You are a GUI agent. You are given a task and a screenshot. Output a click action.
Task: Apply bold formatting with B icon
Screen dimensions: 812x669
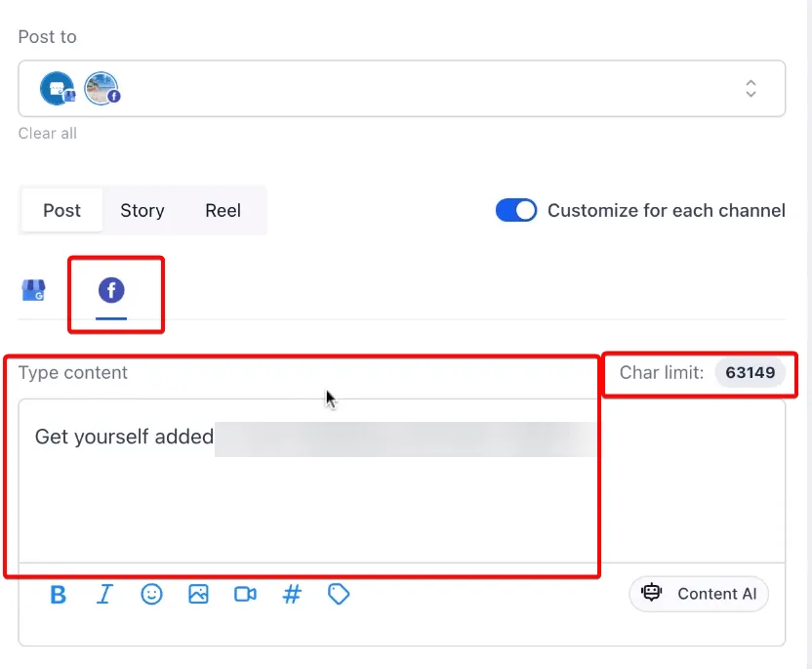(x=58, y=595)
